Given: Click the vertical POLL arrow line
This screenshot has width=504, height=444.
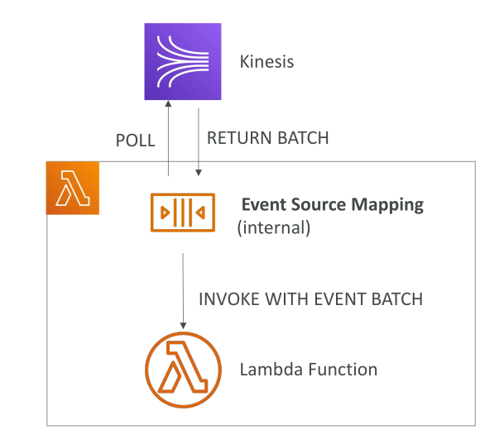Looking at the screenshot, I should pyautogui.click(x=168, y=141).
